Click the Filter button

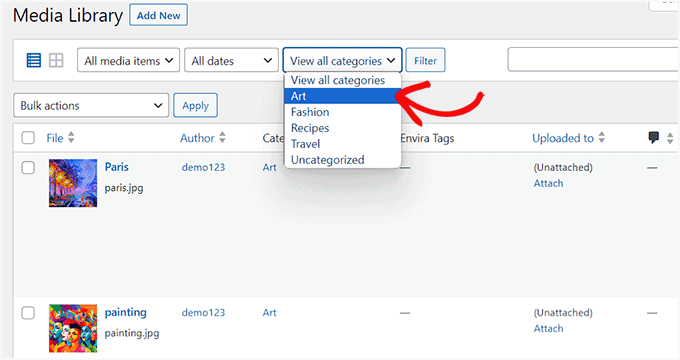pyautogui.click(x=425, y=60)
